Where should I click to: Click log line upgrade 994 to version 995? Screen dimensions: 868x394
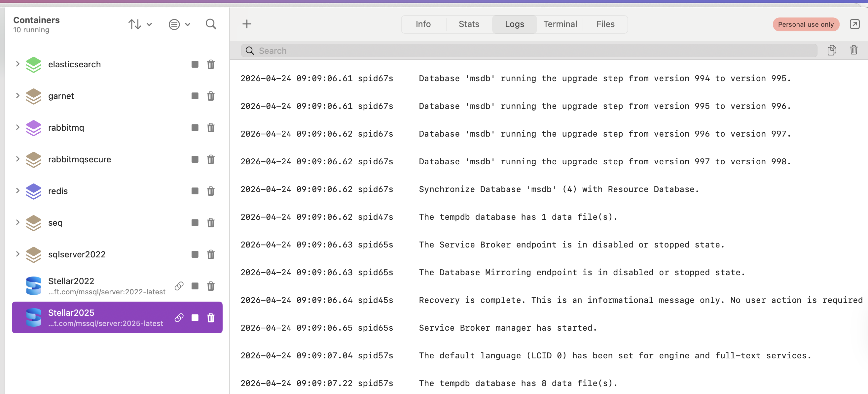(516, 79)
